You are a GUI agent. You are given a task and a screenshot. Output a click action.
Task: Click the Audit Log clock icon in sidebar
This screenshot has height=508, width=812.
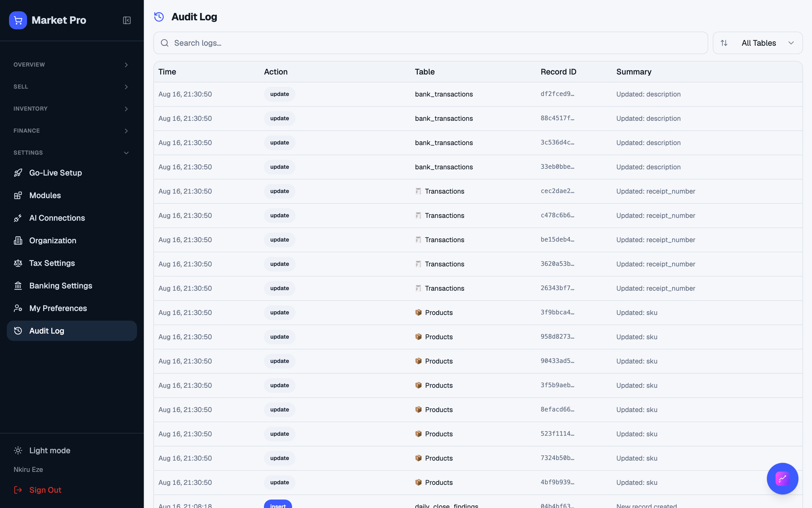click(x=18, y=330)
